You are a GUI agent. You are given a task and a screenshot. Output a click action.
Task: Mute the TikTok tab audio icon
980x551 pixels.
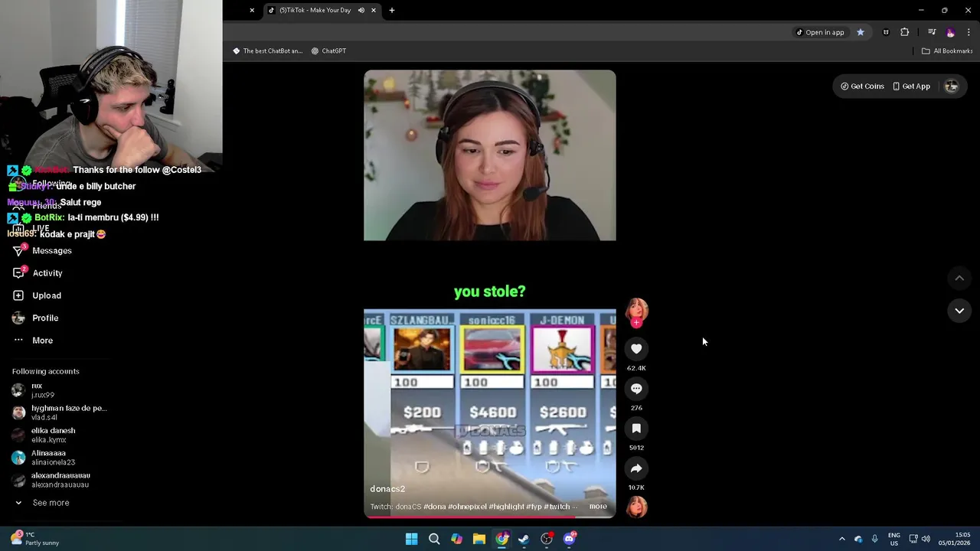click(361, 10)
